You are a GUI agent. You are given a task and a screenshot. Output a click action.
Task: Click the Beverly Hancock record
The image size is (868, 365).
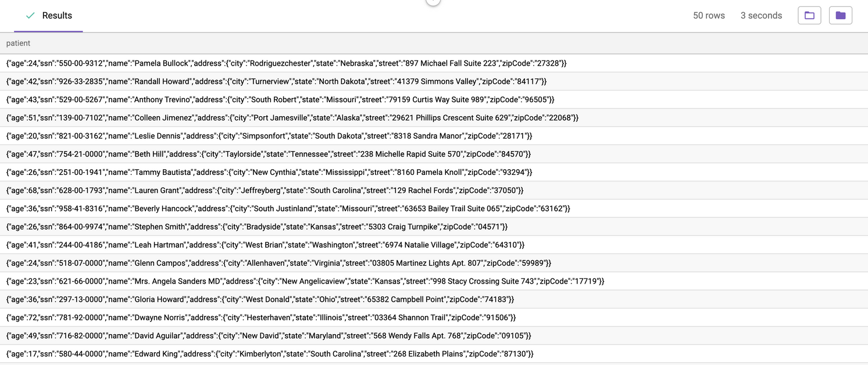288,208
